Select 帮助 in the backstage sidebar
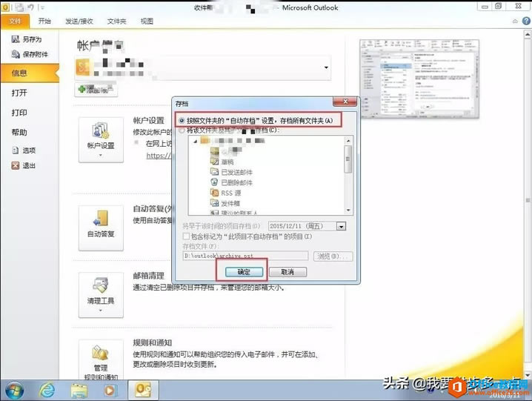Screen dimensions: 532x401 [19, 133]
